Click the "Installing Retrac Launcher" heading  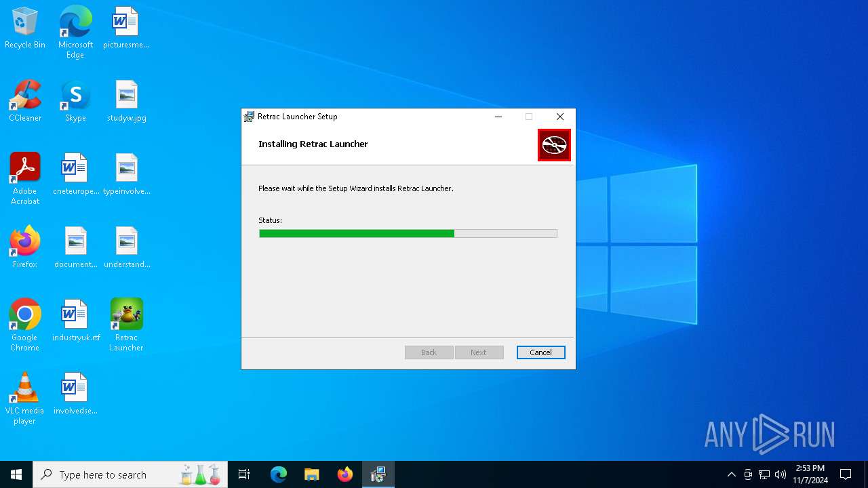pos(313,144)
